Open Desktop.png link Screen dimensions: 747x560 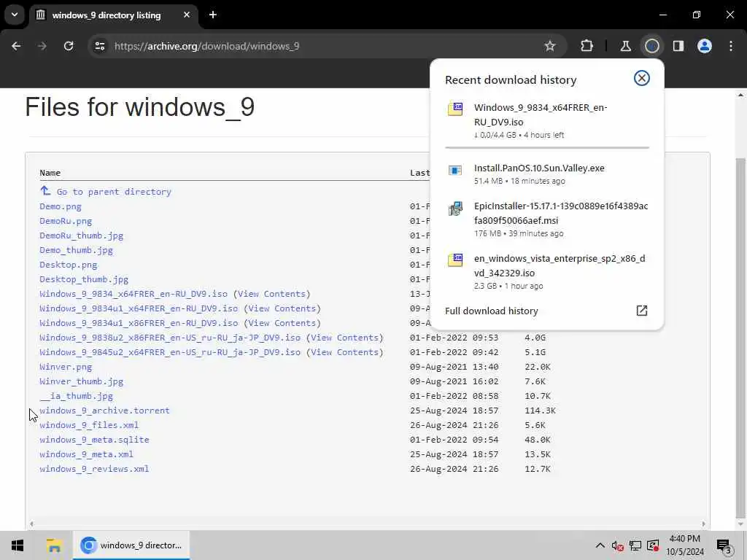click(68, 265)
